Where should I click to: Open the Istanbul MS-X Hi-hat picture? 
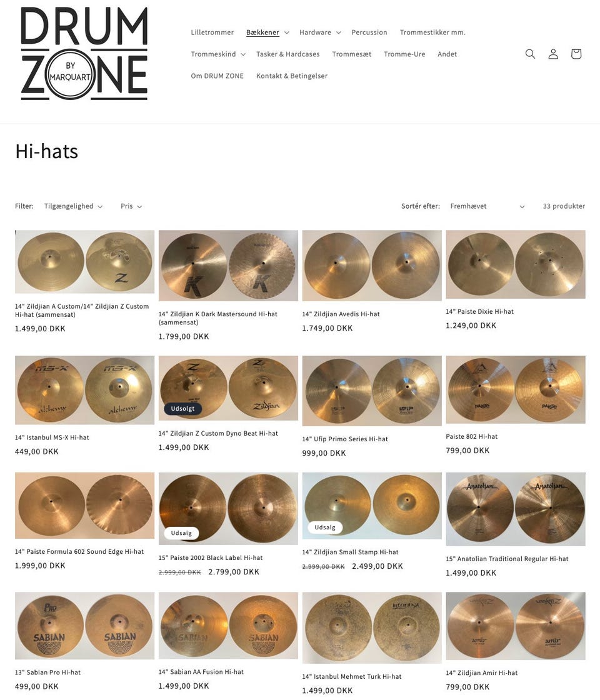[84, 390]
